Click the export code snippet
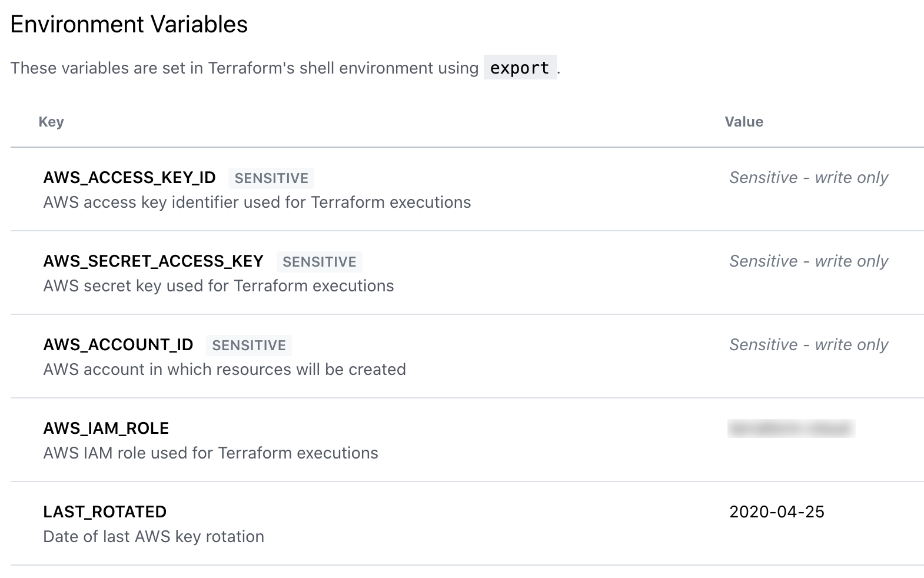924x578 pixels. click(x=520, y=68)
